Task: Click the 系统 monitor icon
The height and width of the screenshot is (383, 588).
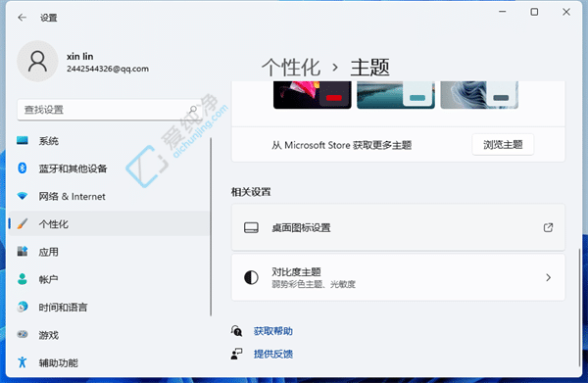Action: pyautogui.click(x=23, y=140)
